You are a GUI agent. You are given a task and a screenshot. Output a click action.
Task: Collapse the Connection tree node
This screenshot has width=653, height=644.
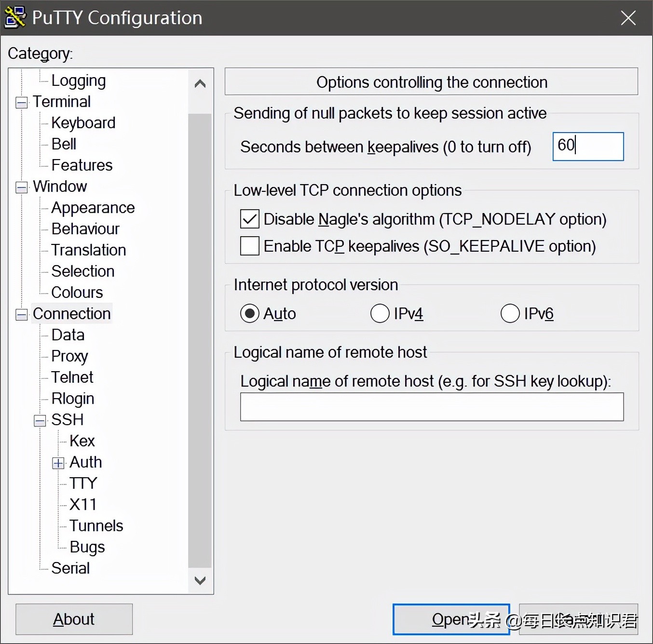pos(22,315)
